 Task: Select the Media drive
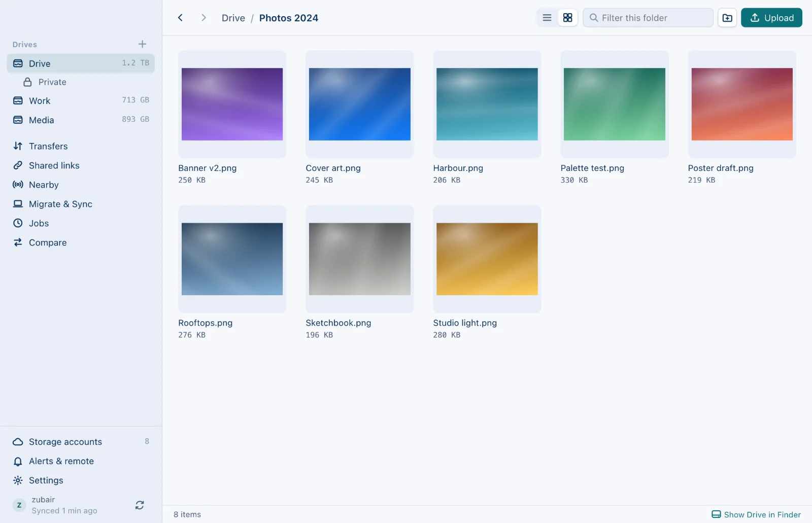[81, 120]
